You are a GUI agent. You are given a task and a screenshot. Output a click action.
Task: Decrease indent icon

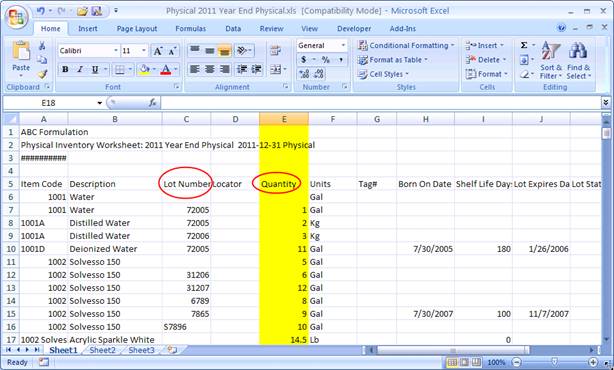click(x=242, y=69)
